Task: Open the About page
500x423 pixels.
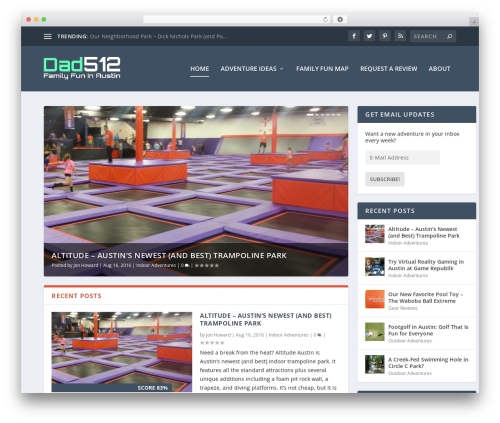Action: pyautogui.click(x=439, y=69)
